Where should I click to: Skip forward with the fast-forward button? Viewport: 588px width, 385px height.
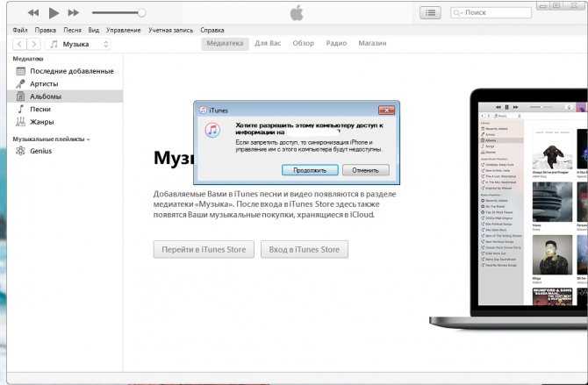tap(74, 13)
